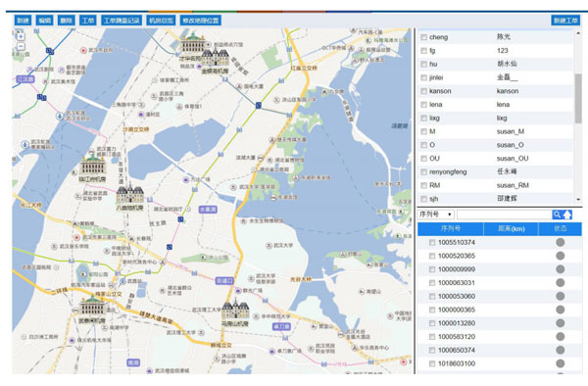The image size is (588, 386).
Task: Zoom out the map with minus button
Action: [21, 46]
